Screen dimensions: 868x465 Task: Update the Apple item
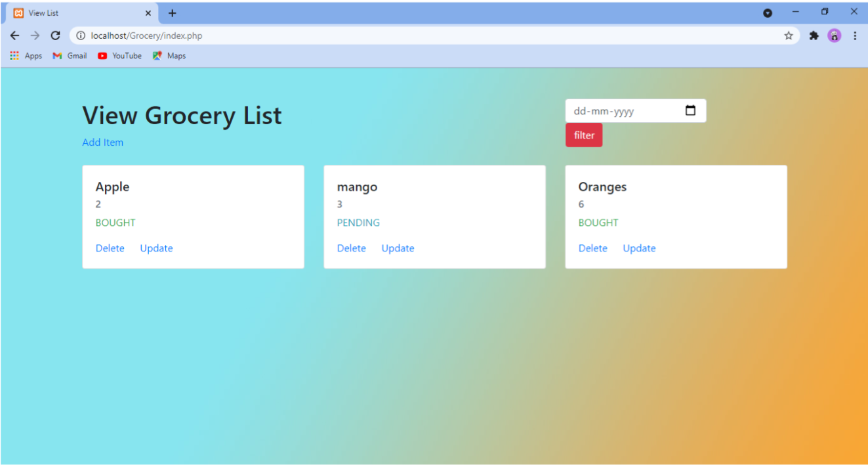pyautogui.click(x=156, y=248)
